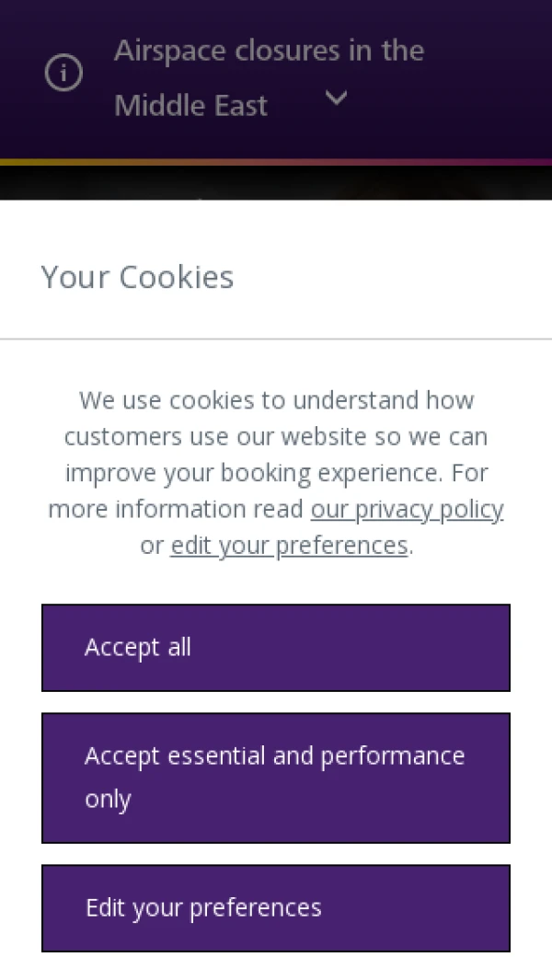This screenshot has width=552, height=980.
Task: Click the info circle icon in banner
Action: coord(63,74)
